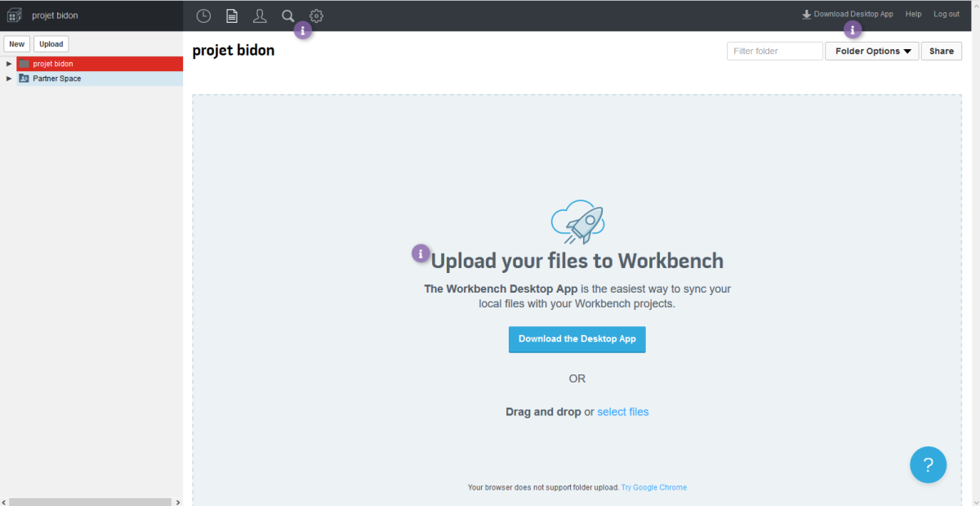Click the Share button
980x506 pixels.
[x=942, y=51]
